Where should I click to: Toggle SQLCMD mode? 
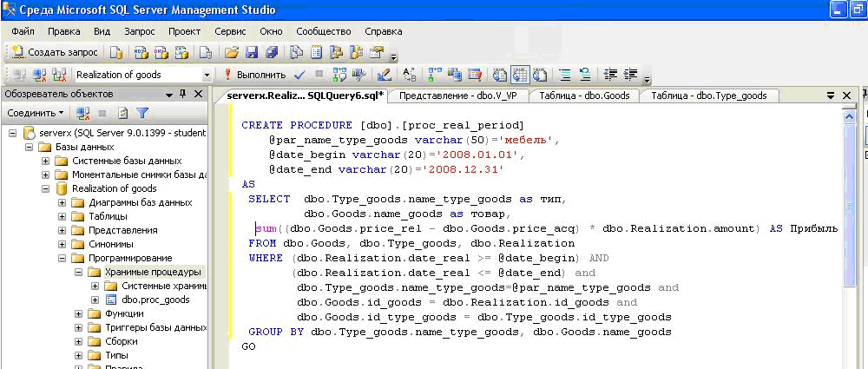(475, 75)
